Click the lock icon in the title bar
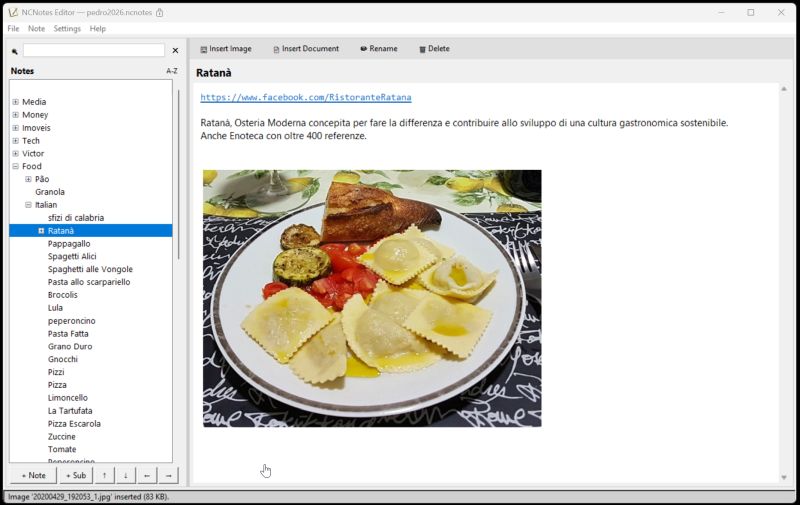The width and height of the screenshot is (800, 505). [x=160, y=12]
